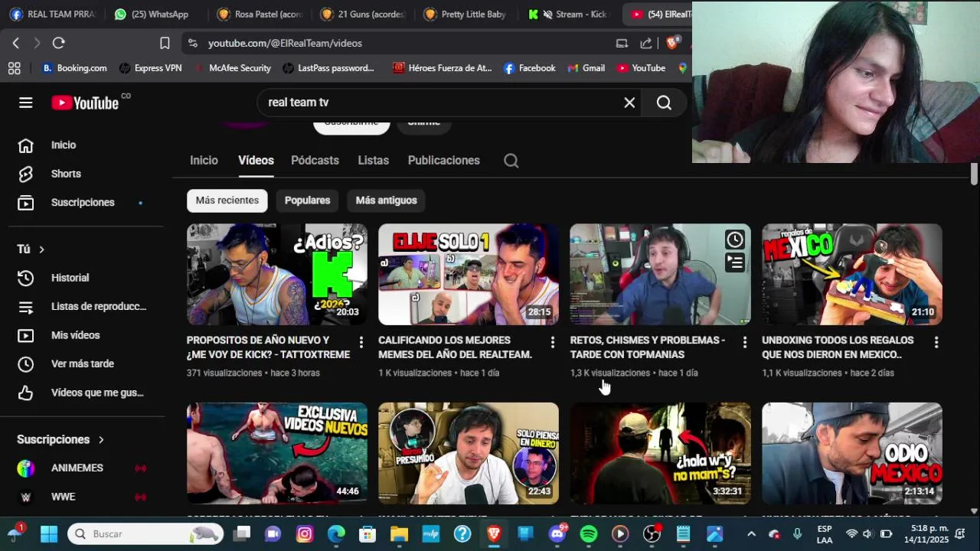Add Topmanias video to watch later clock icon
980x551 pixels.
pos(734,240)
